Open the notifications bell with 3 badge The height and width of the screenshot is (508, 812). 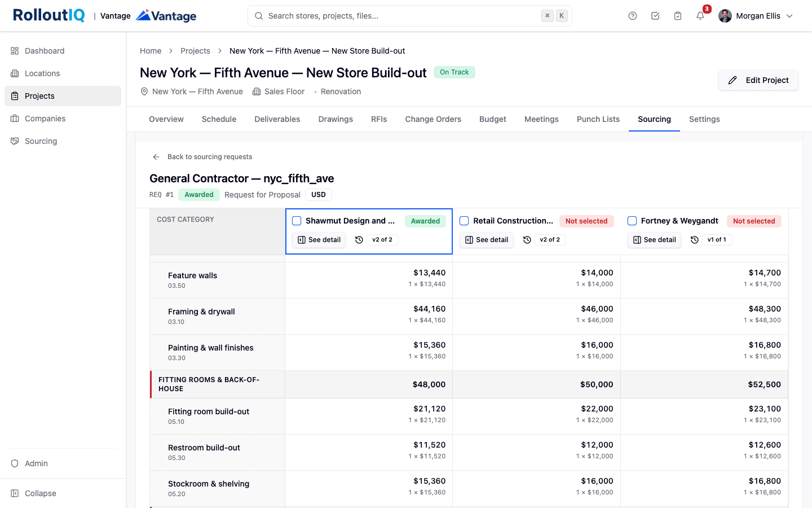click(700, 16)
